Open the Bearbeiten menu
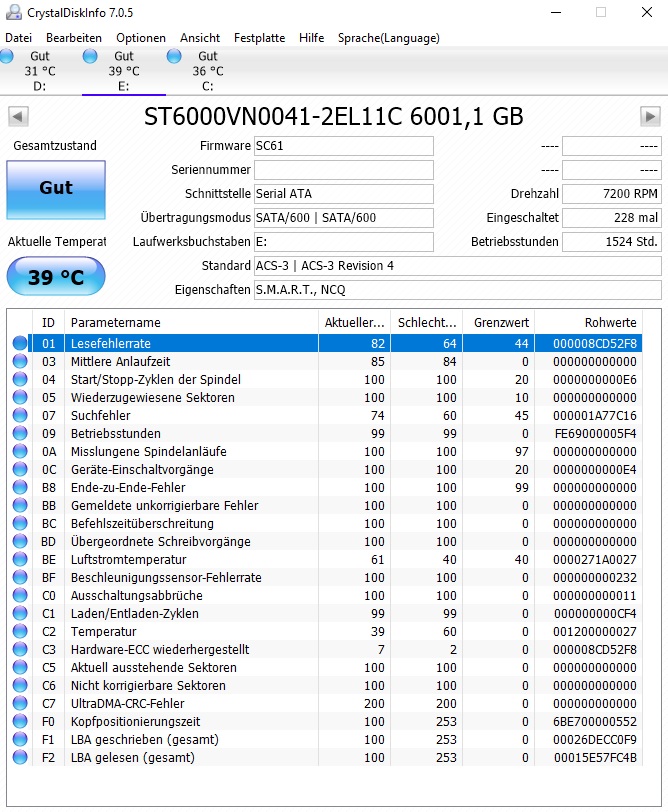This screenshot has width=668, height=812. [74, 38]
